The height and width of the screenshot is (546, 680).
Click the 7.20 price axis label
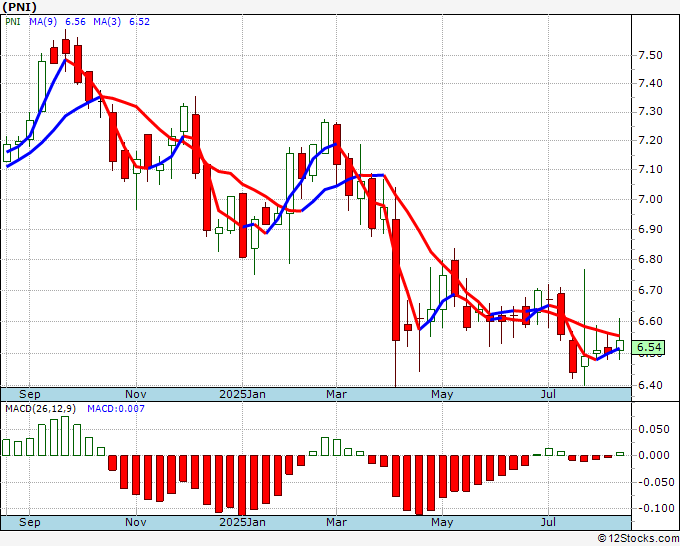click(x=651, y=141)
